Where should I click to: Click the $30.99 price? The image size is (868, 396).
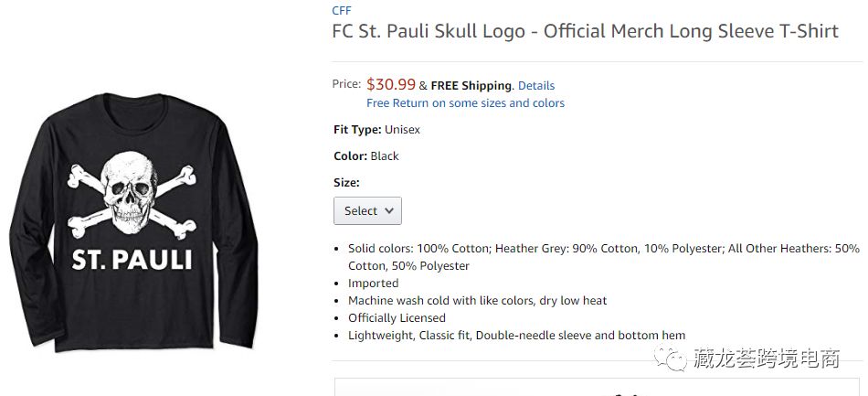point(391,84)
